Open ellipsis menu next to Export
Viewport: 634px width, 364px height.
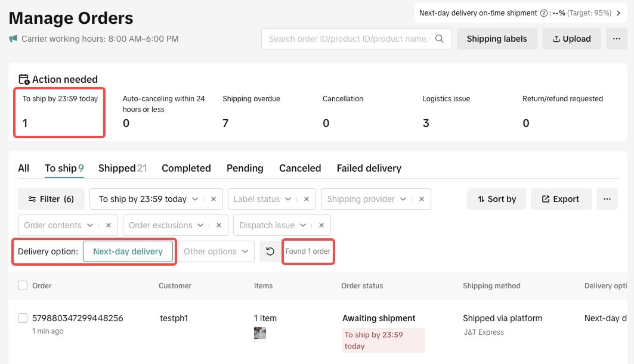coord(607,199)
